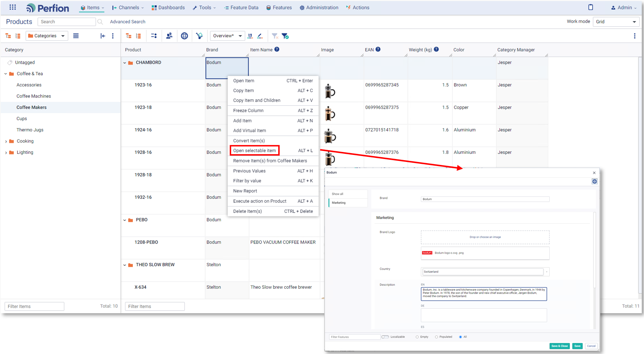
Task: Select the Populated radio button
Action: 437,337
